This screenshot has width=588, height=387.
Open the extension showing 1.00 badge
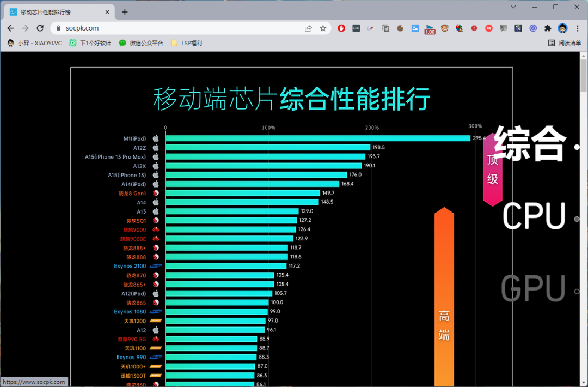(x=430, y=29)
